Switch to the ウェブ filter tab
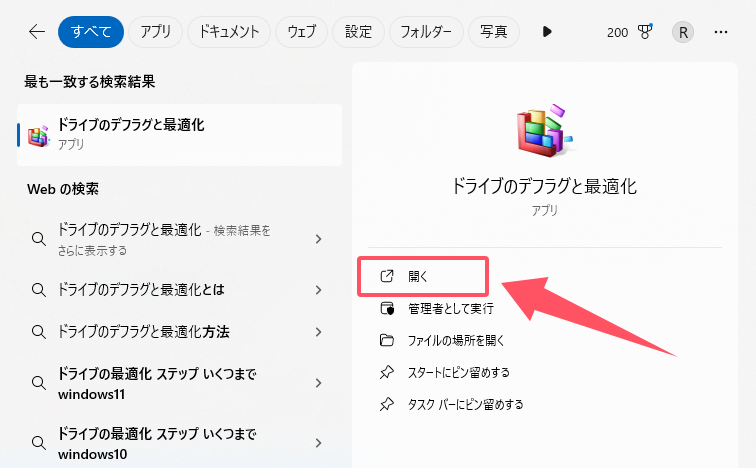This screenshot has width=756, height=468. [301, 32]
